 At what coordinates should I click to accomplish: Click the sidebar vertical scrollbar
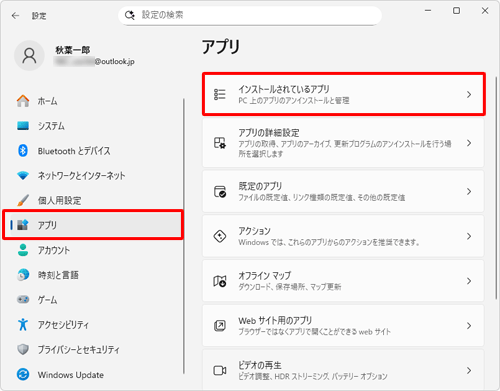point(184,236)
